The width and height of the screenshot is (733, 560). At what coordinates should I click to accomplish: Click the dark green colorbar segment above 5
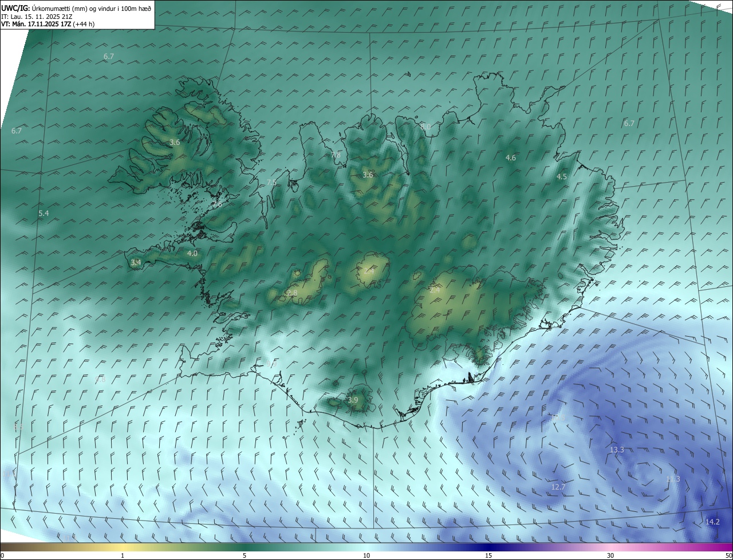pyautogui.click(x=245, y=547)
